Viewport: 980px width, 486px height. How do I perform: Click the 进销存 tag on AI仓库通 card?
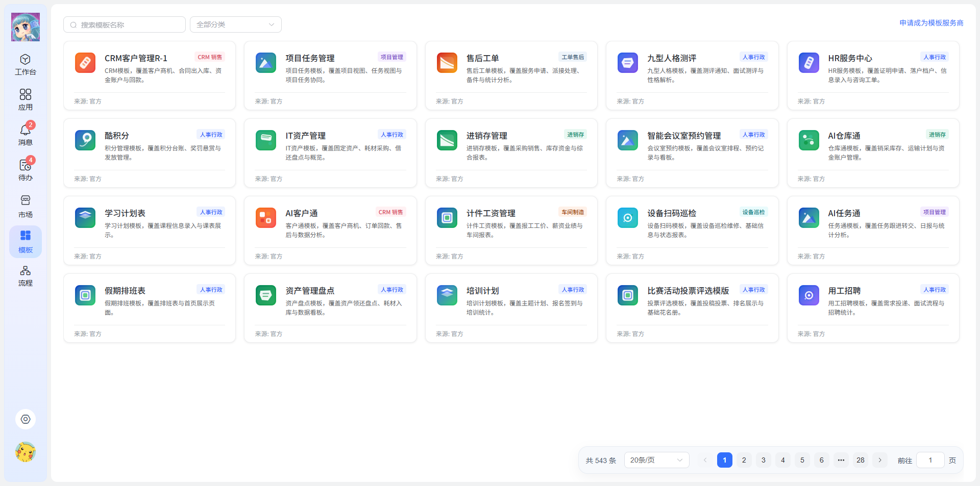(937, 135)
